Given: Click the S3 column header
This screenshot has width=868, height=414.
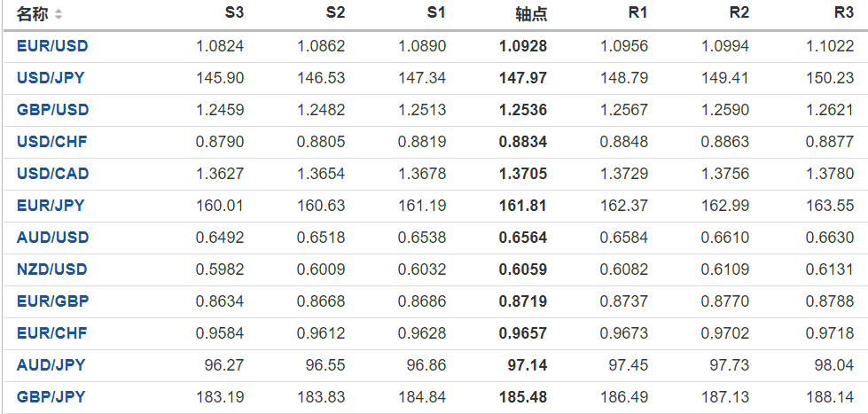Looking at the screenshot, I should coord(234,13).
